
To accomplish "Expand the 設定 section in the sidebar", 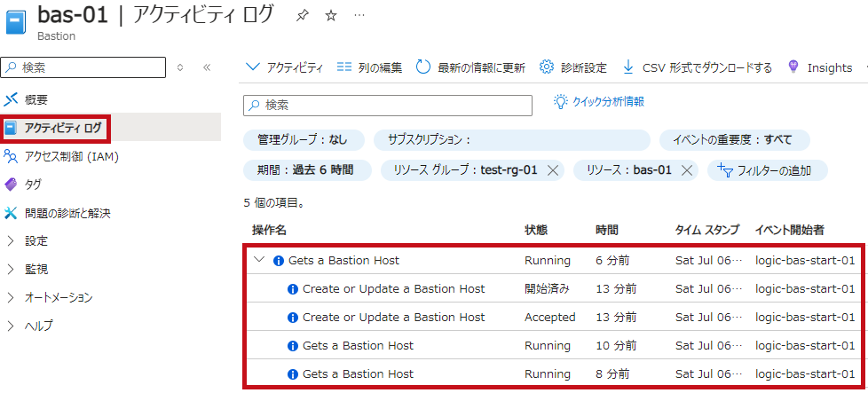I will click(x=11, y=240).
